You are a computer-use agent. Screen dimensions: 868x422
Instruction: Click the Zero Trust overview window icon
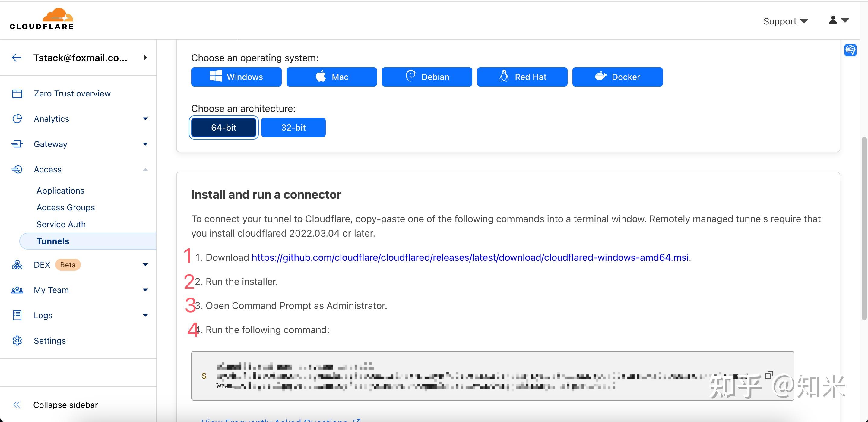(x=17, y=94)
